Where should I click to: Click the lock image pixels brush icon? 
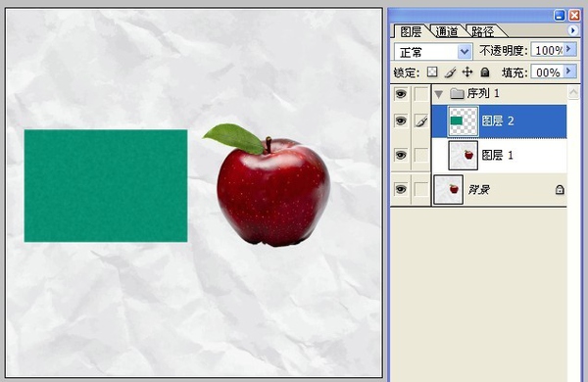click(450, 72)
